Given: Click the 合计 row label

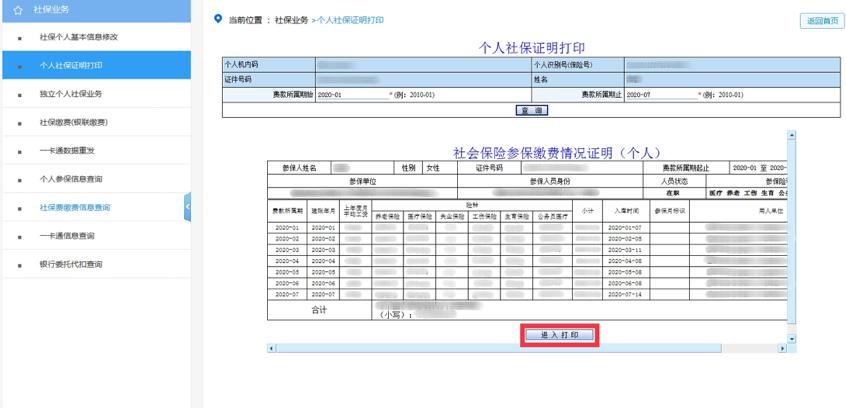Looking at the screenshot, I should coord(319,310).
